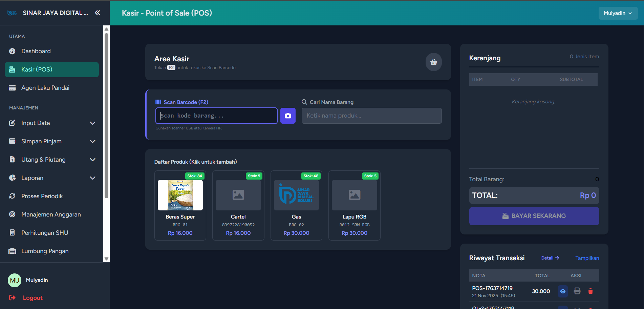Click the sidebar scroll down arrow
This screenshot has width=644, height=309.
click(x=106, y=259)
